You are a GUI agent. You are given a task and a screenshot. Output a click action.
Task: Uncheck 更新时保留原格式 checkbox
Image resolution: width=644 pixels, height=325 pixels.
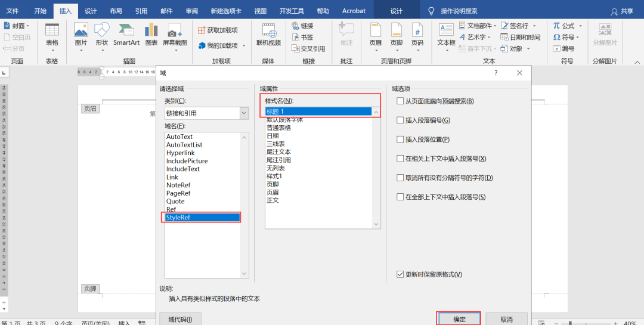point(401,274)
